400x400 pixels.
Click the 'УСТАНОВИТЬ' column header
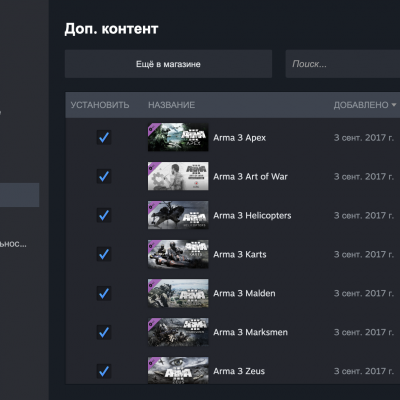tap(100, 105)
